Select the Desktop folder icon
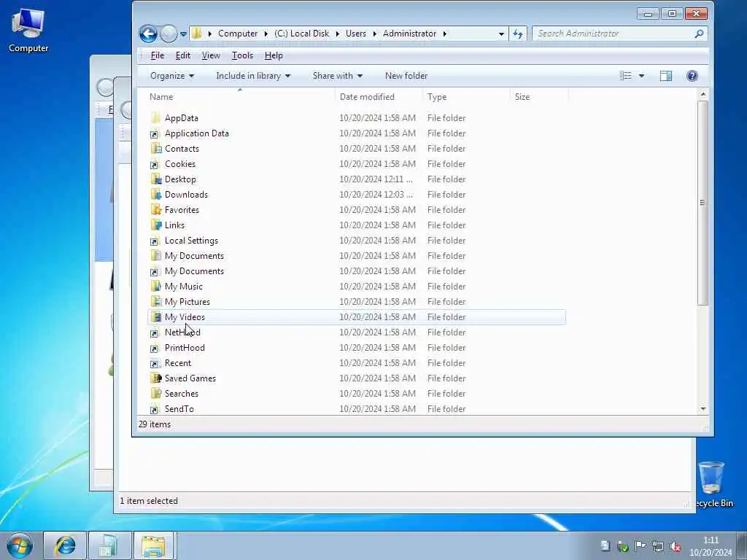Viewport: 747px width, 560px height. (155, 179)
